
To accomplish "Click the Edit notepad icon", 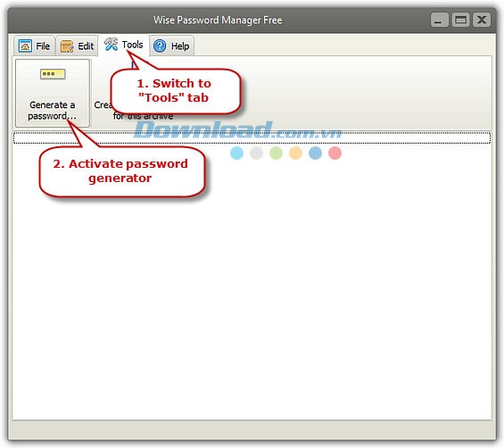I will click(67, 46).
